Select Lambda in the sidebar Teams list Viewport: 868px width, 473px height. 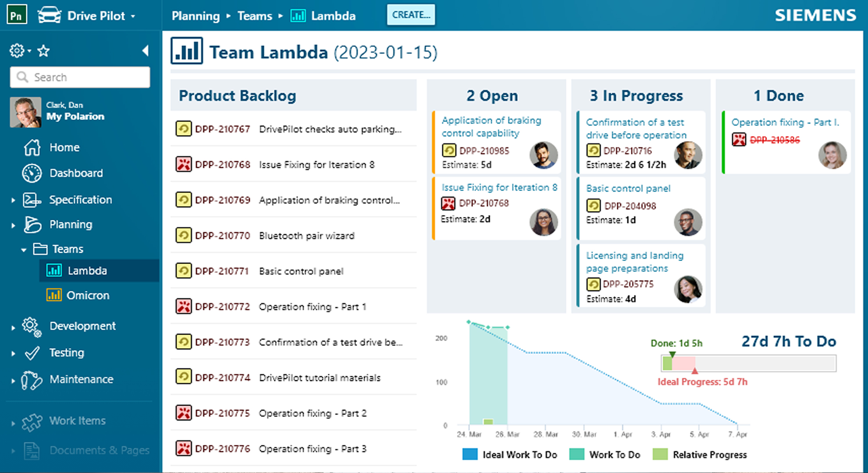tap(87, 271)
